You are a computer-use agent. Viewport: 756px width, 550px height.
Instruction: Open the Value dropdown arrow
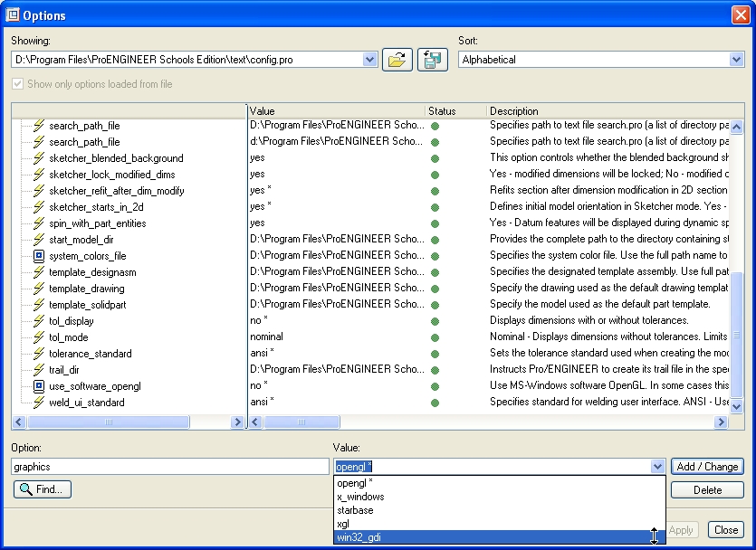(658, 466)
